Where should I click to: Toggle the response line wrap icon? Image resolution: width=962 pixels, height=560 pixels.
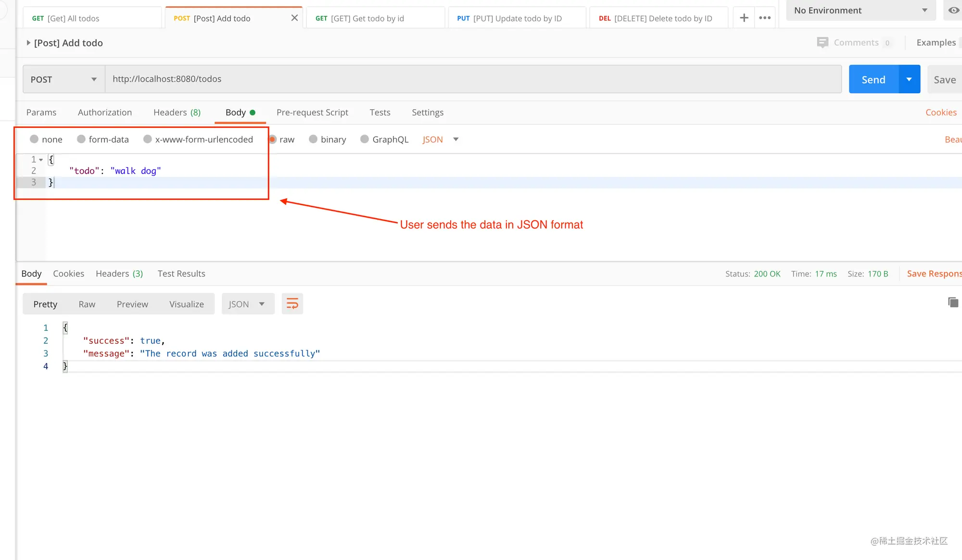click(292, 304)
